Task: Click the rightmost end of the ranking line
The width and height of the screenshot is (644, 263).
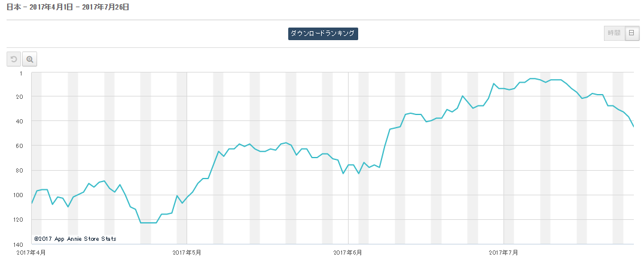Action: (633, 126)
